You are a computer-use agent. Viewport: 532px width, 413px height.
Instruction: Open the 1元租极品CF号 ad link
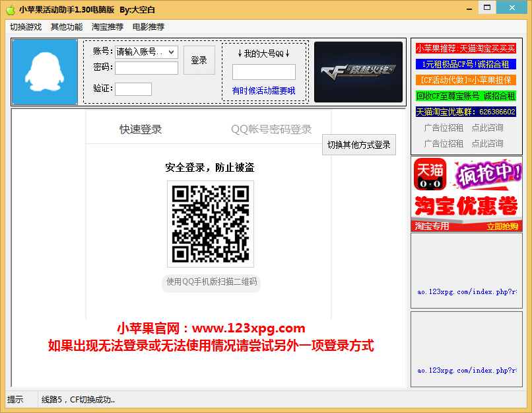pyautogui.click(x=466, y=64)
